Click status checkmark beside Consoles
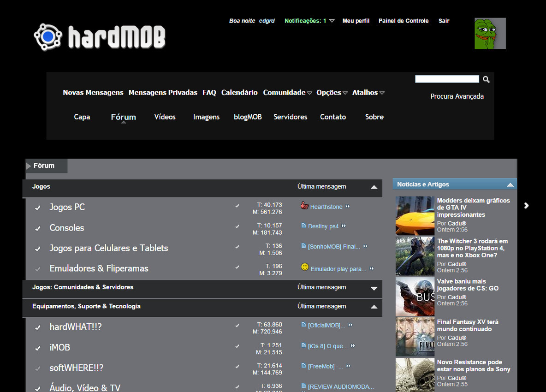Viewport: 546px width, 392px height. coord(38,228)
